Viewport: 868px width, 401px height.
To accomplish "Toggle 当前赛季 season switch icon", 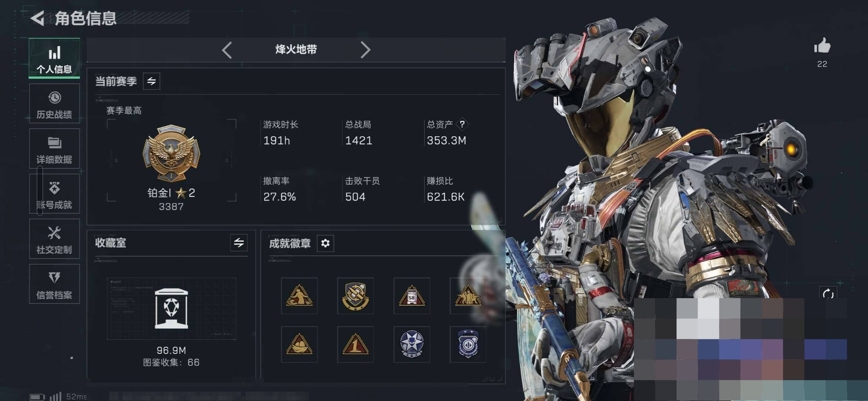I will click(151, 81).
